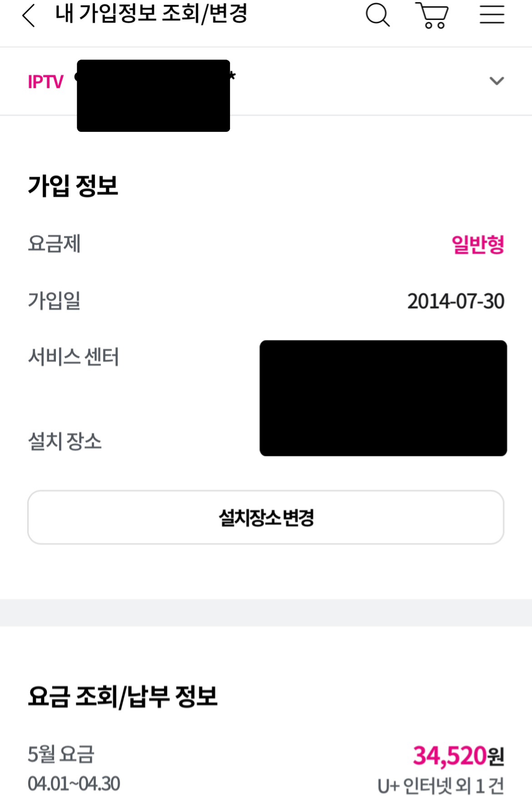The image size is (532, 796).
Task: Open the hamburger menu
Action: coord(492,15)
